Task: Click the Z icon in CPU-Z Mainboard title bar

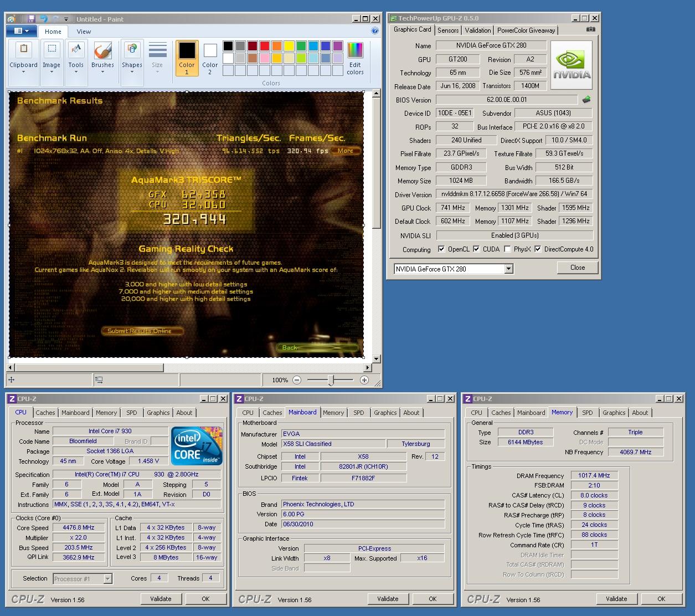Action: [239, 399]
